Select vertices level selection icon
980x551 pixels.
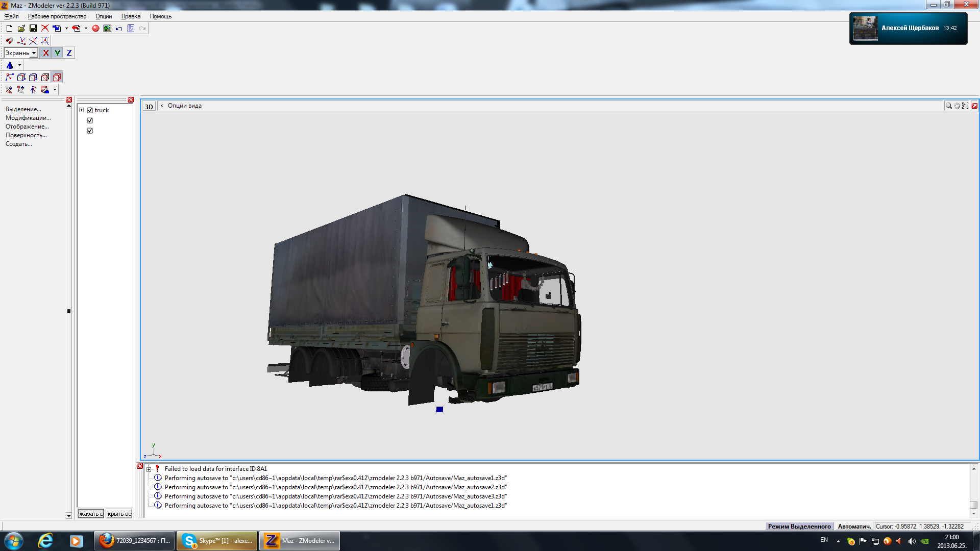9,78
